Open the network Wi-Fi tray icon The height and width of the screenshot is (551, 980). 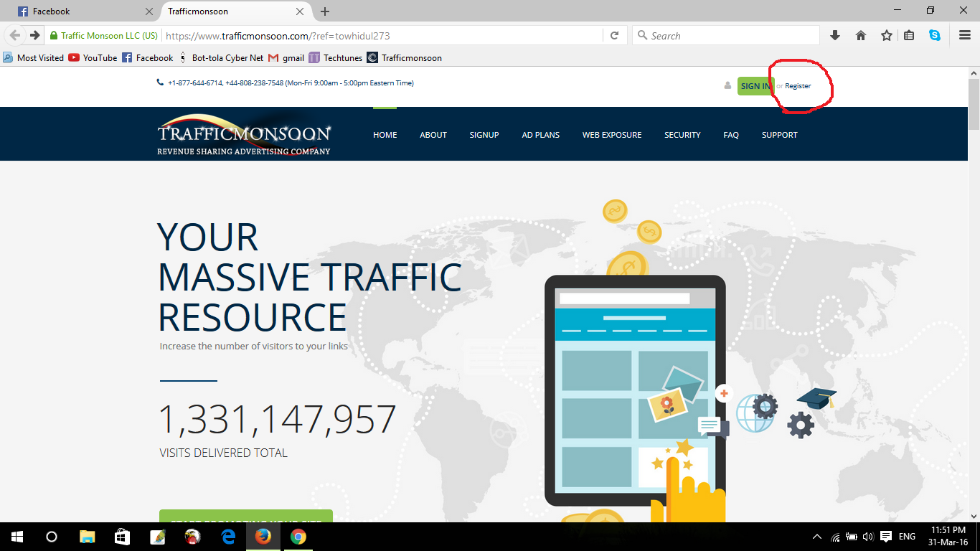point(835,537)
